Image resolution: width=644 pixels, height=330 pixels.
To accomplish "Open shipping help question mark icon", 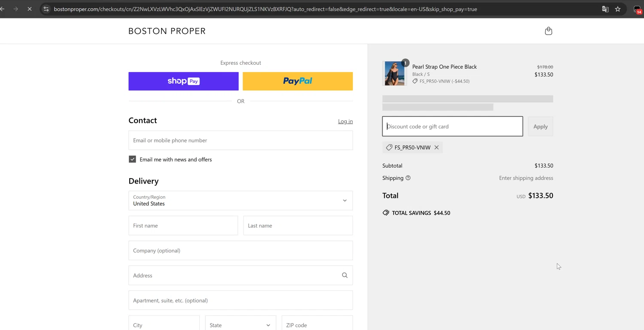I will [408, 178].
